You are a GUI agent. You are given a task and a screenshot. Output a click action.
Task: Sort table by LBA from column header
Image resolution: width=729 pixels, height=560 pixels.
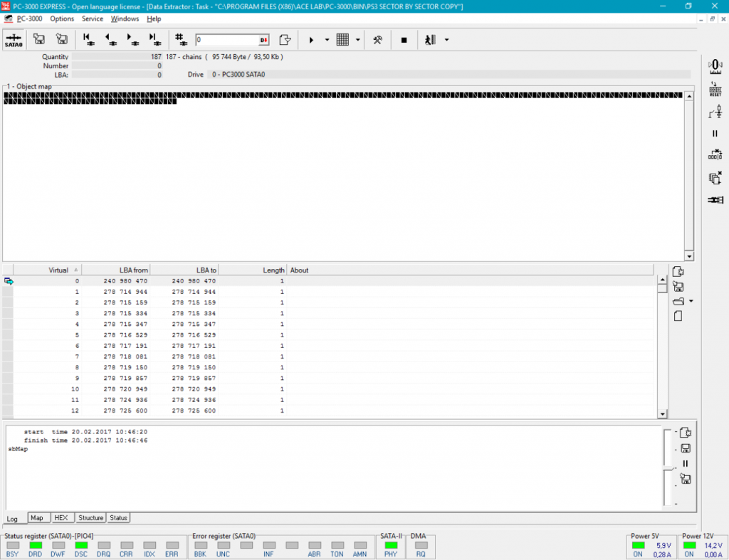click(x=115, y=270)
